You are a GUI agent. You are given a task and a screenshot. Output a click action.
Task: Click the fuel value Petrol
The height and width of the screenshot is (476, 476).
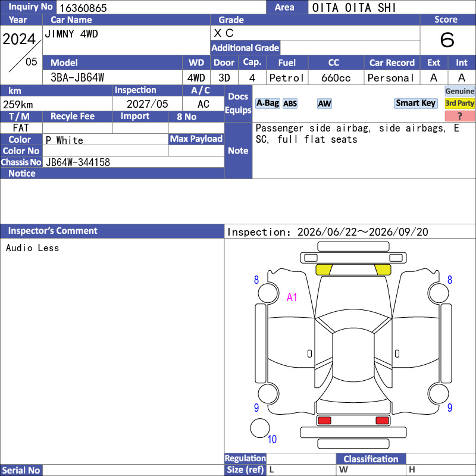coord(287,78)
